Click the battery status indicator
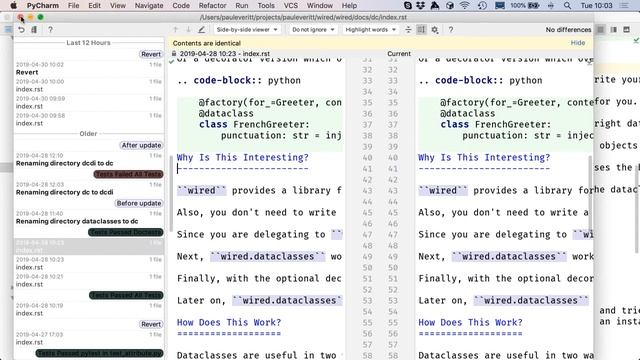 525,5
